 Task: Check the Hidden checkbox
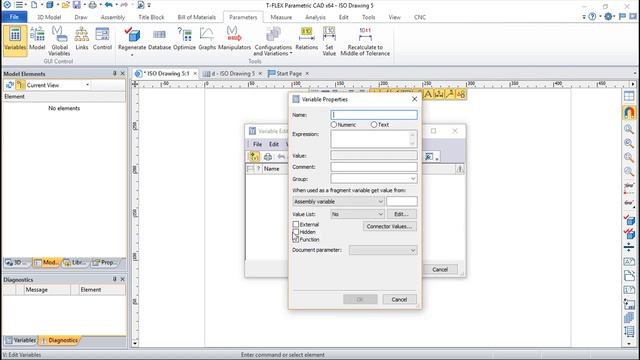[296, 232]
